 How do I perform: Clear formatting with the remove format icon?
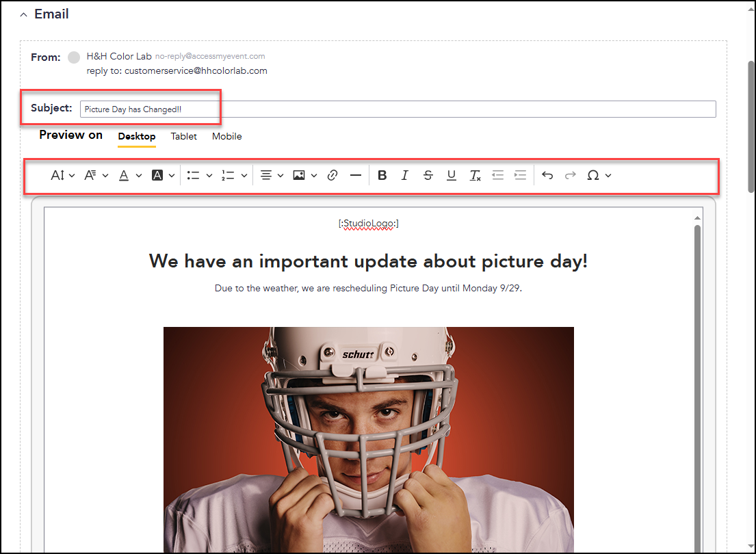point(475,176)
